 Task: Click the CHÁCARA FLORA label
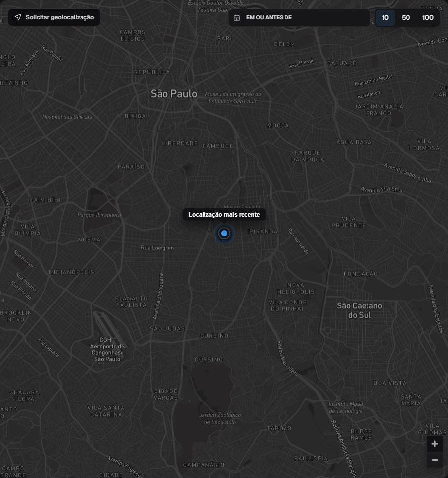tap(24, 395)
